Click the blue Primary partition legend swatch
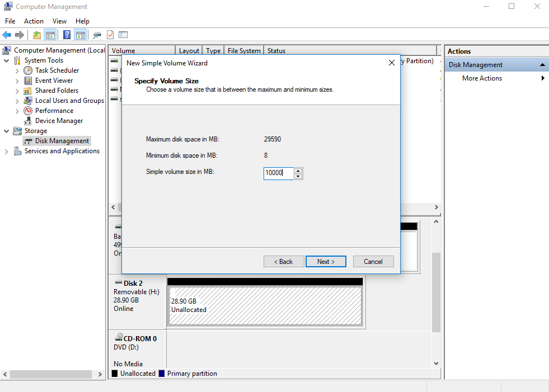The height and width of the screenshot is (392, 549). (161, 374)
